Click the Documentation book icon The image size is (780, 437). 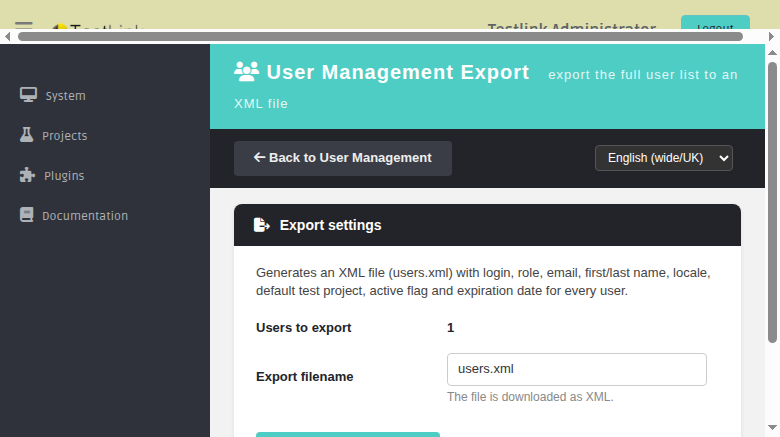pyautogui.click(x=26, y=215)
